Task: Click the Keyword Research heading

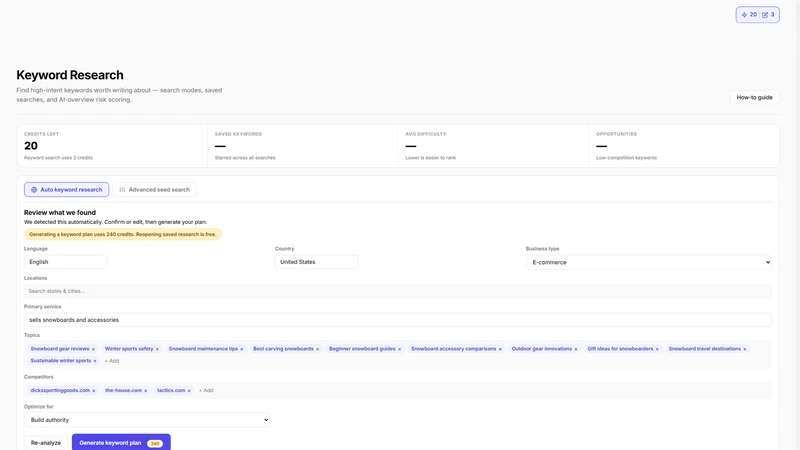Action: click(70, 75)
